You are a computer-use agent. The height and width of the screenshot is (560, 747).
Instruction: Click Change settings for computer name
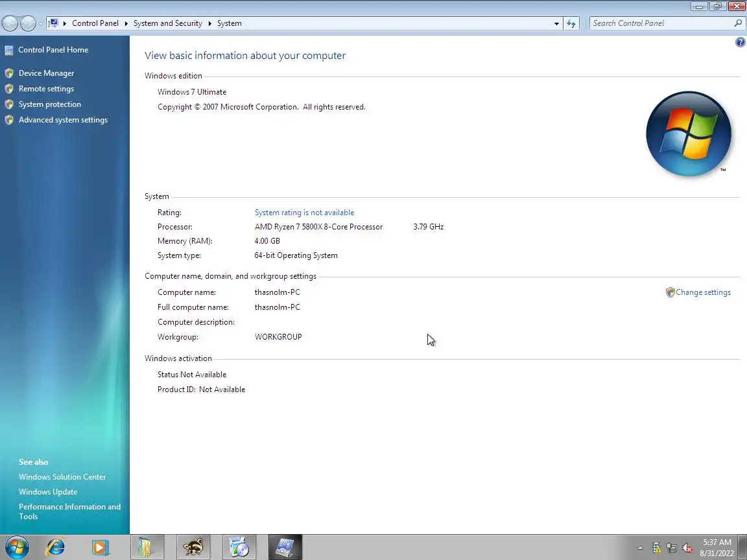(703, 292)
